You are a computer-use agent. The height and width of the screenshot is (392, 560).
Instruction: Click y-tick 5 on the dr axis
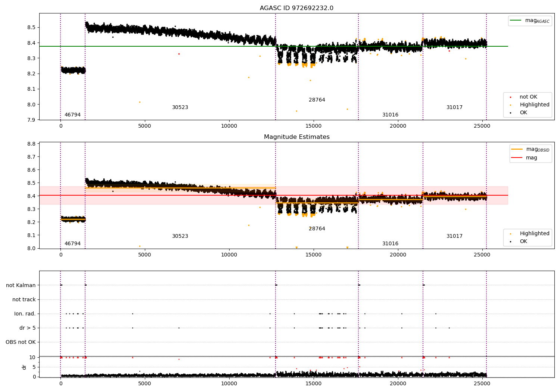tap(34, 367)
